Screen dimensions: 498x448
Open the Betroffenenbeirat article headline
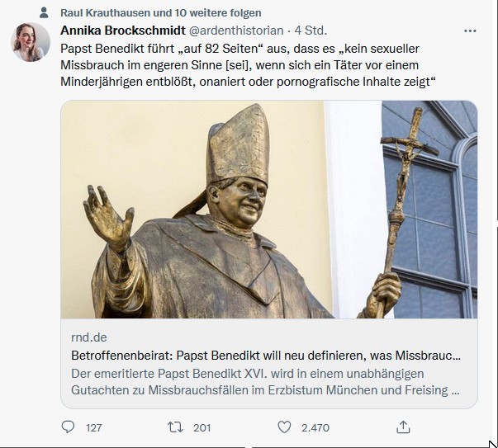(266, 356)
